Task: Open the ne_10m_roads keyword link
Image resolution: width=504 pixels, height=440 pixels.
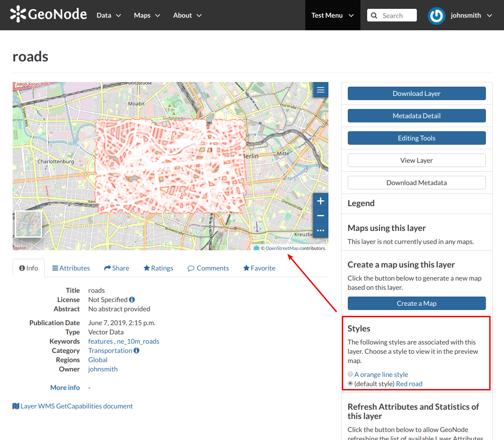Action: tap(138, 342)
